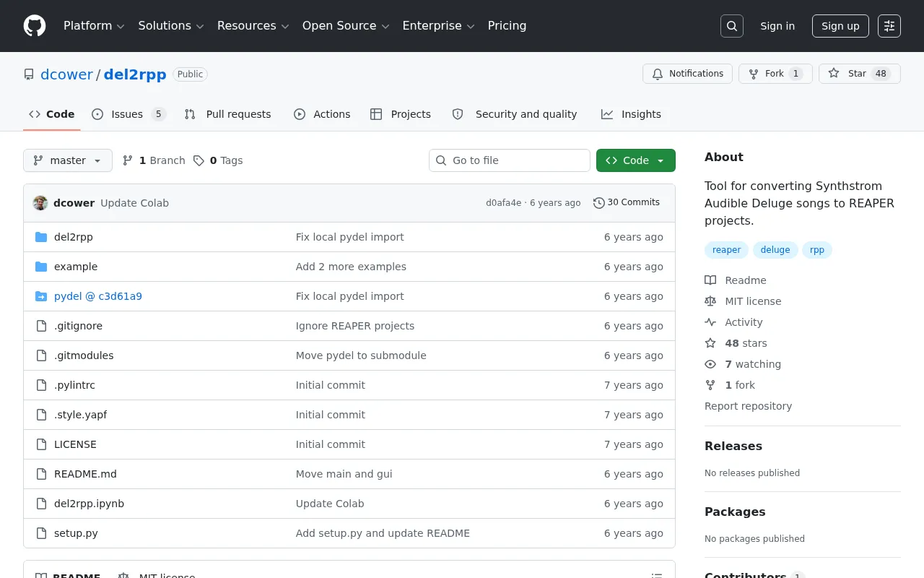Open the master branch selector

coord(68,160)
